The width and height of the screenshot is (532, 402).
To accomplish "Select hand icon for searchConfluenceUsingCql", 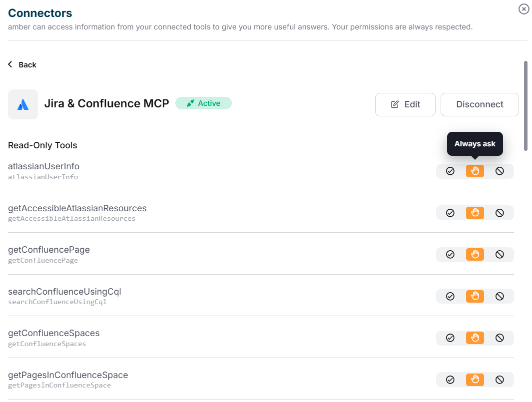I will pyautogui.click(x=475, y=296).
